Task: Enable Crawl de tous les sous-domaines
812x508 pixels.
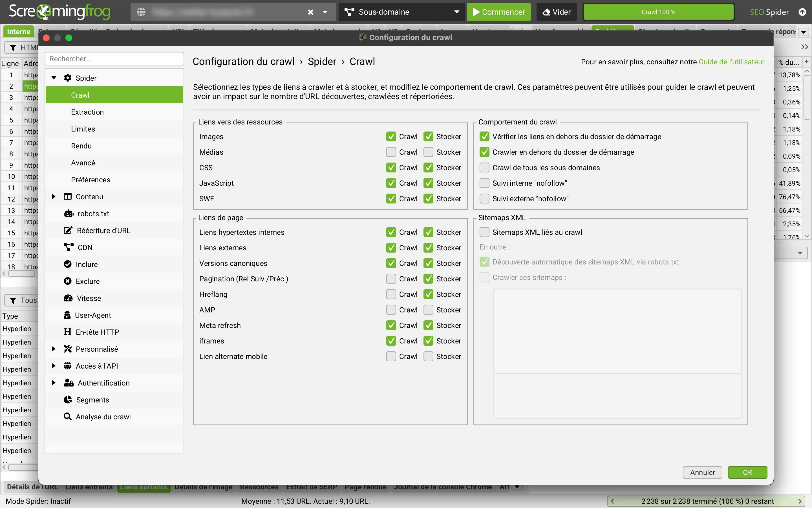Action: [x=484, y=167]
